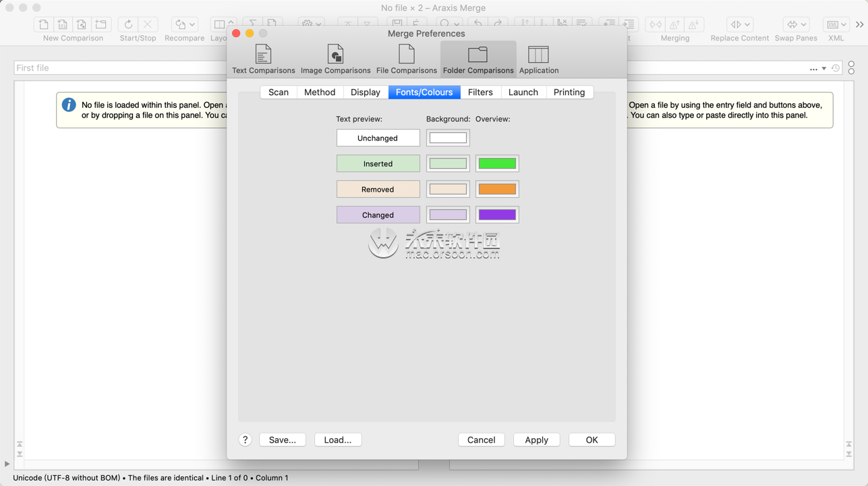
Task: Click the play triangle at bottom-left corner
Action: [7, 464]
